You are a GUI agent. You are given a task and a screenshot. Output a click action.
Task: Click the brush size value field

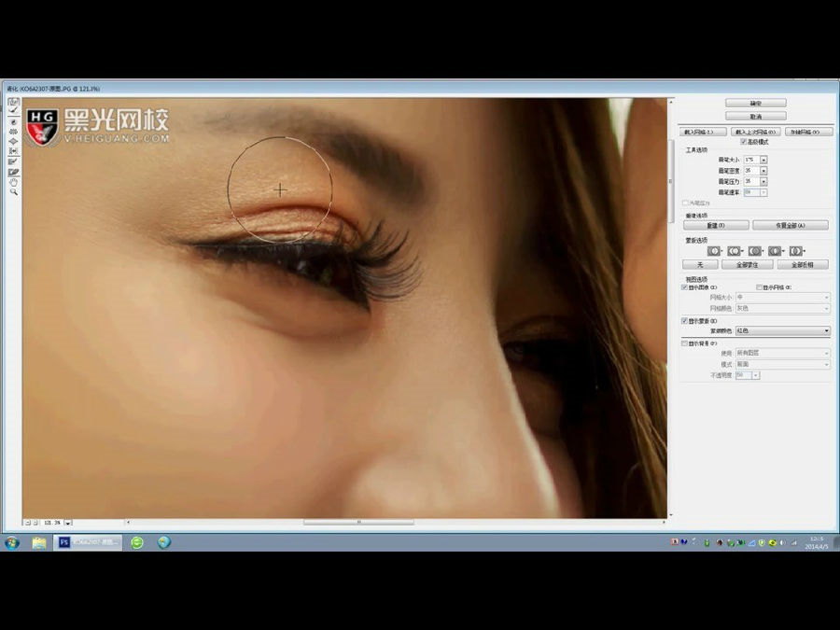751,160
